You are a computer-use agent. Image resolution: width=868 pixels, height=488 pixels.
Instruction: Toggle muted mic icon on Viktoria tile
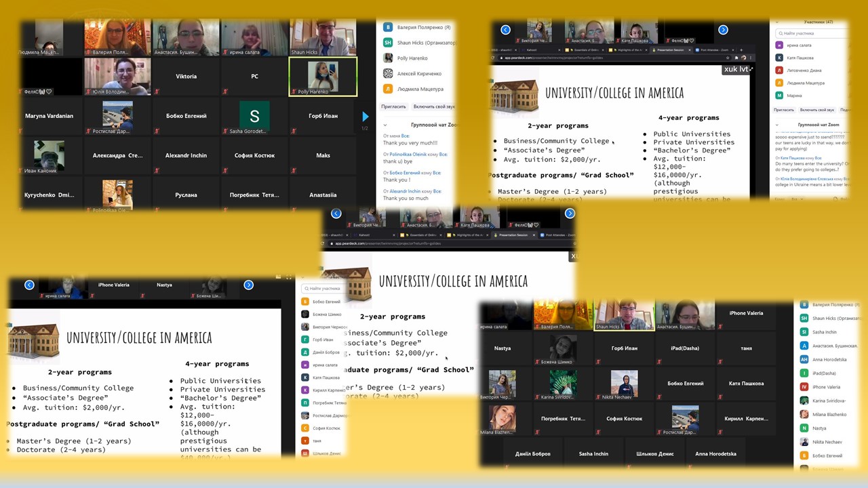coord(157,92)
